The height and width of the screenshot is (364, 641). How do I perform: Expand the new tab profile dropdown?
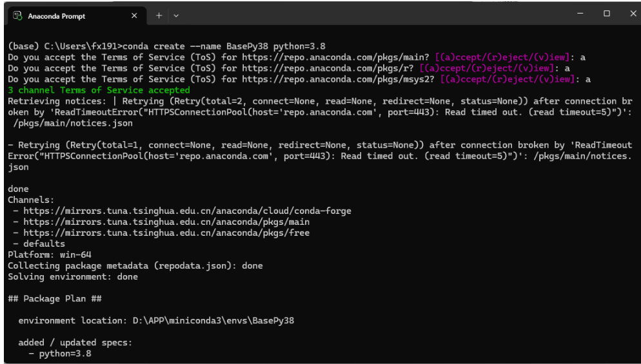click(176, 16)
